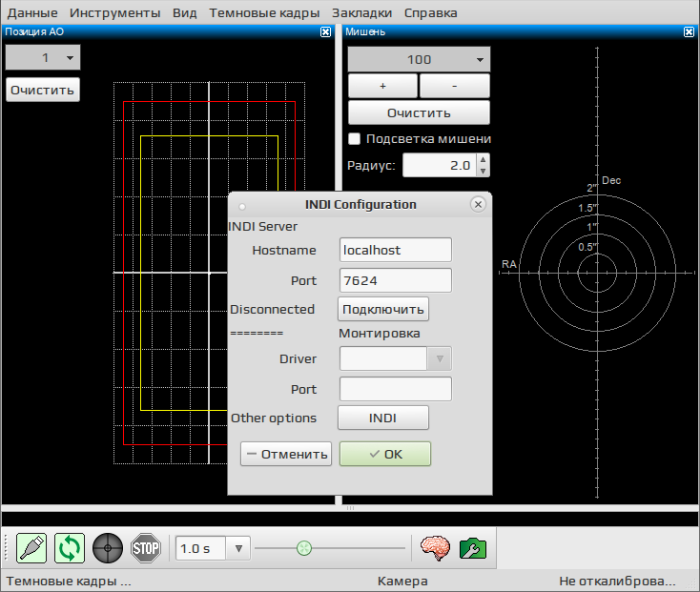Image resolution: width=700 pixels, height=592 pixels.
Task: Close the Мишень panel
Action: [689, 31]
